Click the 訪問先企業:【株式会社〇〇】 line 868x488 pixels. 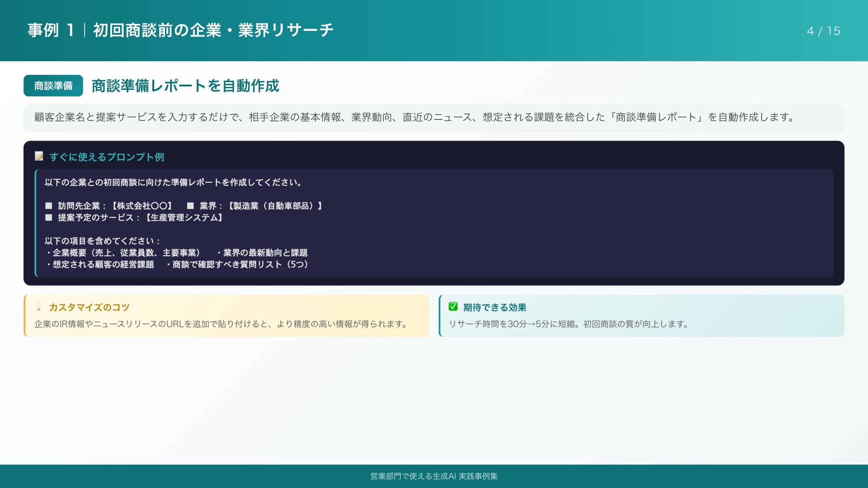pyautogui.click(x=110, y=206)
